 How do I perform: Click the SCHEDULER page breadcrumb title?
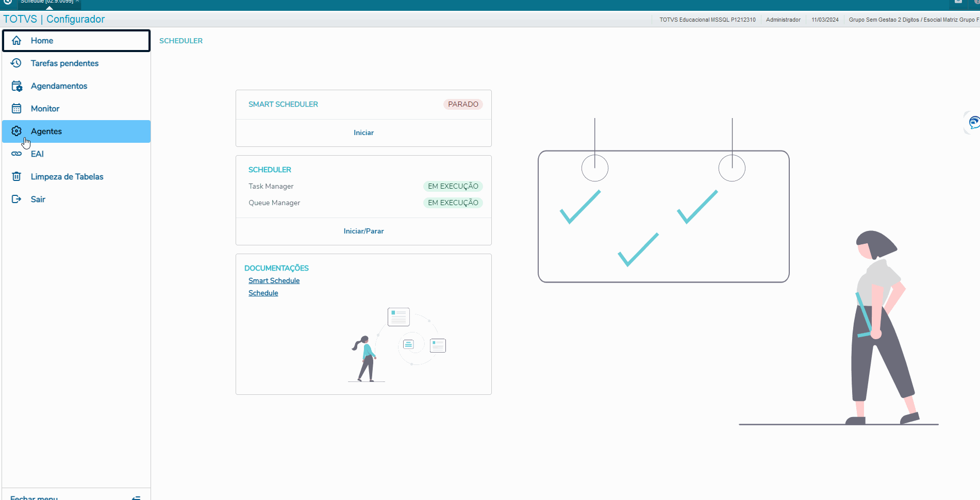coord(181,41)
